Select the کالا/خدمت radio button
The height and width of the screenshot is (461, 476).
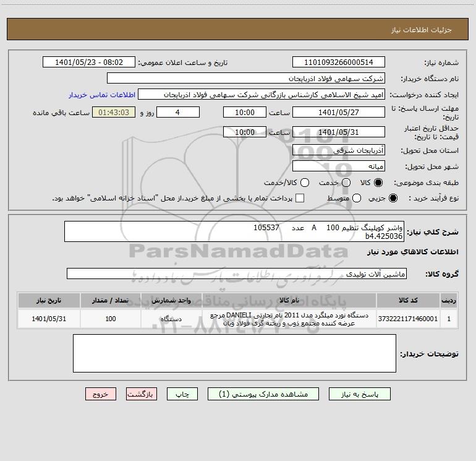(305, 183)
